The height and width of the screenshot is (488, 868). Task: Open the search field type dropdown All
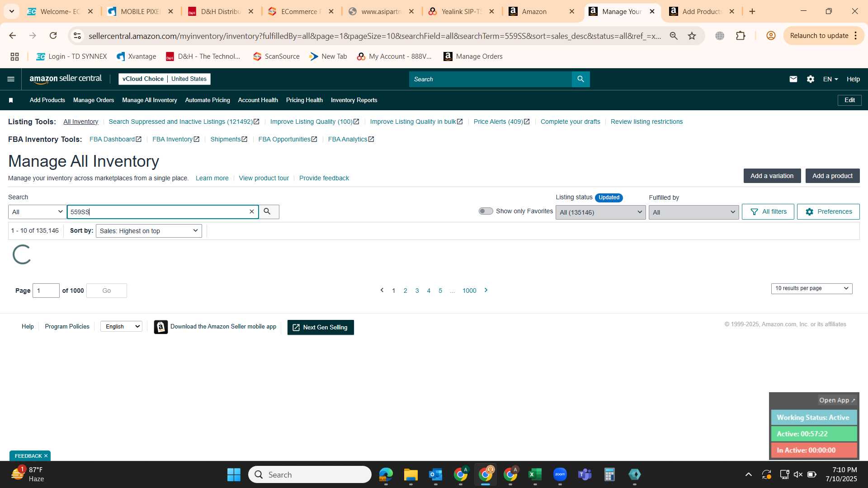coord(38,212)
